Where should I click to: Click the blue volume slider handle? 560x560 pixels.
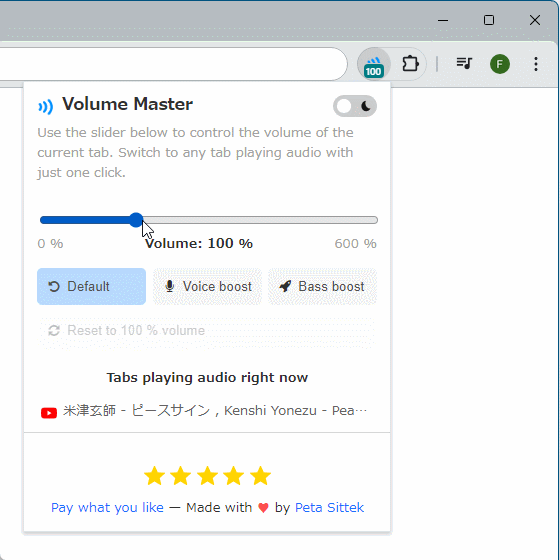pyautogui.click(x=136, y=220)
